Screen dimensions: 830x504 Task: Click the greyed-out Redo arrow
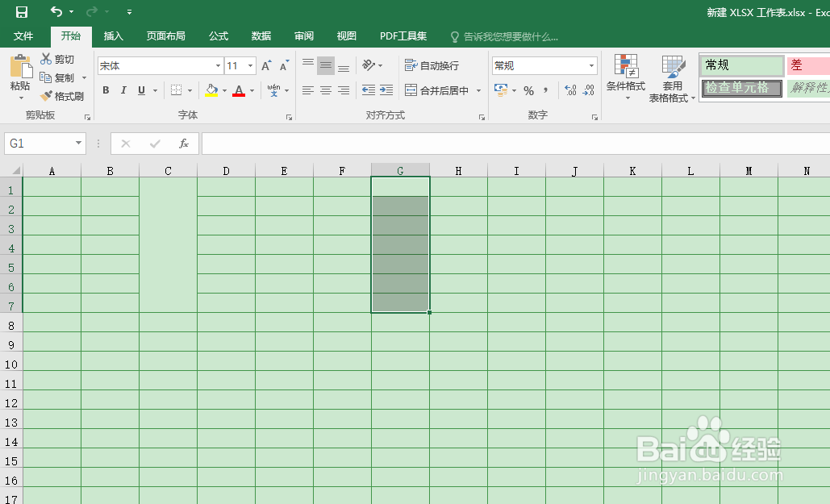coord(92,11)
